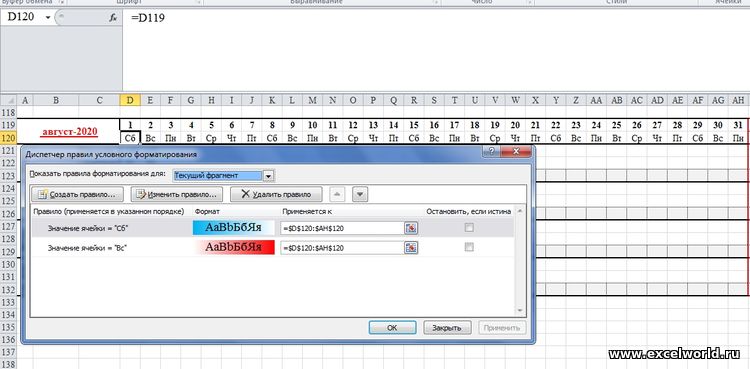Enable stop-if-true checkbox for "Вс" rule

point(469,247)
